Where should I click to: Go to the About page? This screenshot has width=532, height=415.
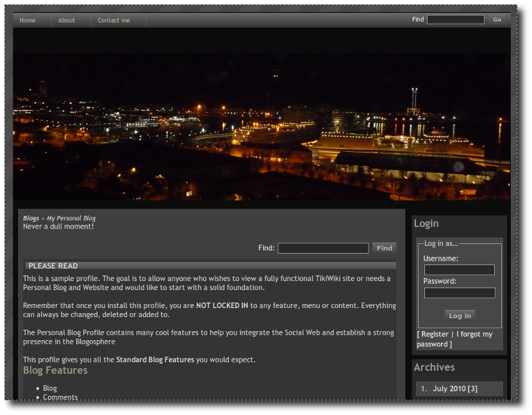point(67,20)
